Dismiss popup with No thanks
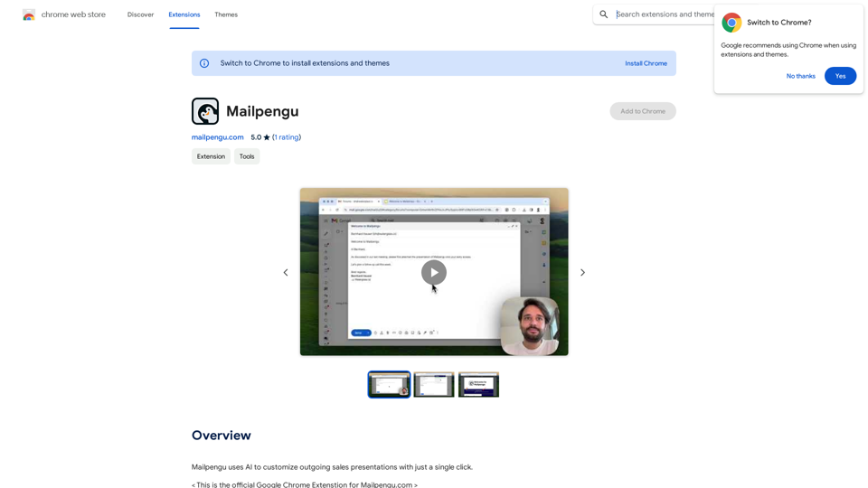This screenshot has width=868, height=488. 800,76
